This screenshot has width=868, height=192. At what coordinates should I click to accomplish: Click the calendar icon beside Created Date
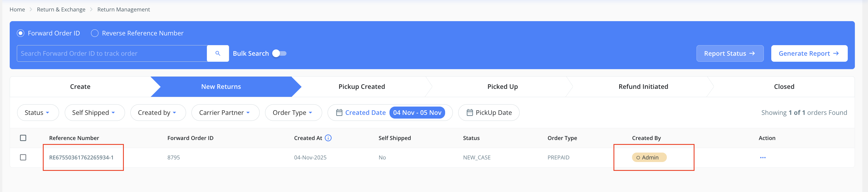339,112
